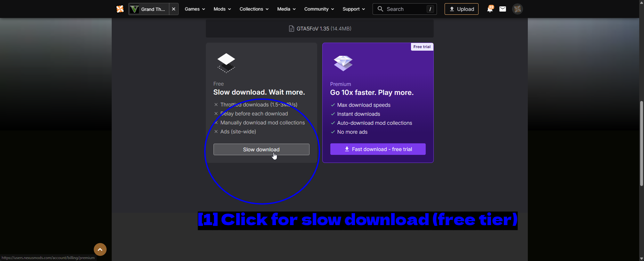Click the Free tier layers icon

coord(226,63)
